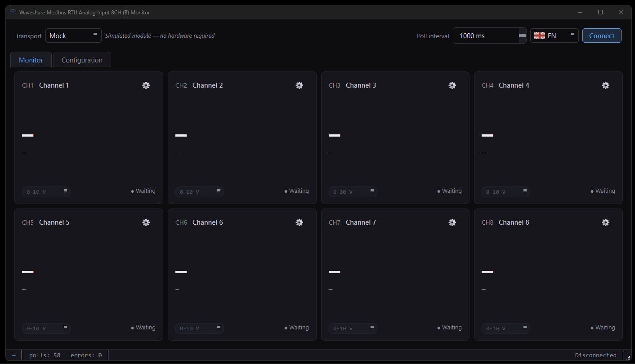
Task: Click the Channel 3 title text
Action: pyautogui.click(x=361, y=85)
